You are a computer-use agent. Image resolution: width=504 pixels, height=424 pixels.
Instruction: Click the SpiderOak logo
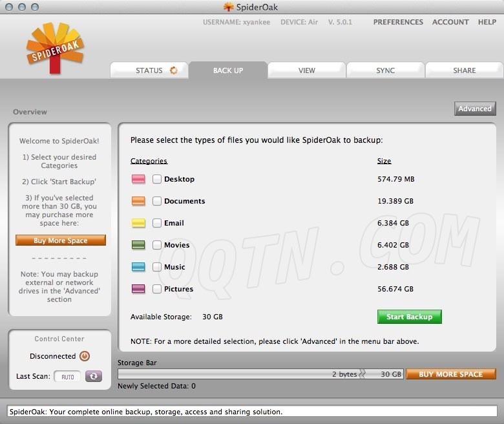tap(55, 47)
